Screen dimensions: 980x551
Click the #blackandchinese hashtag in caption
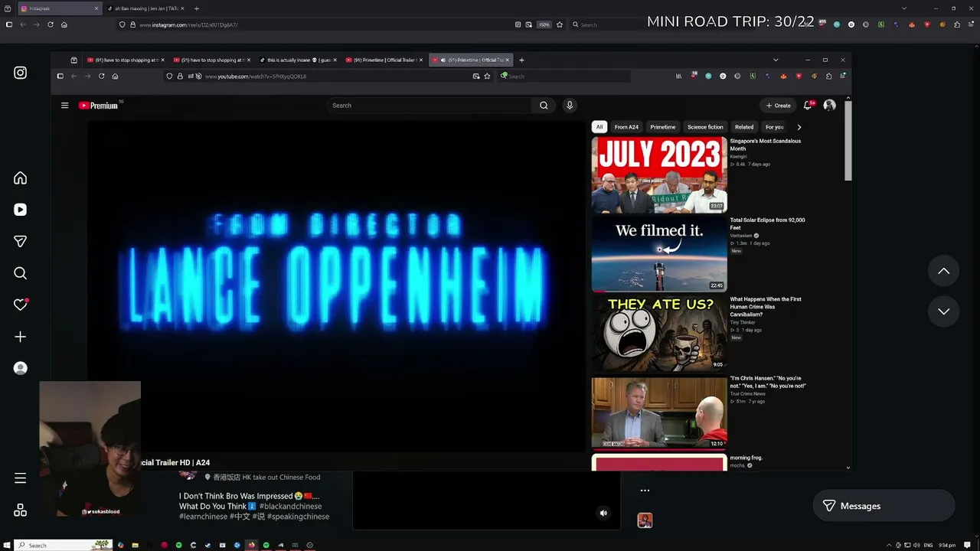[291, 507]
